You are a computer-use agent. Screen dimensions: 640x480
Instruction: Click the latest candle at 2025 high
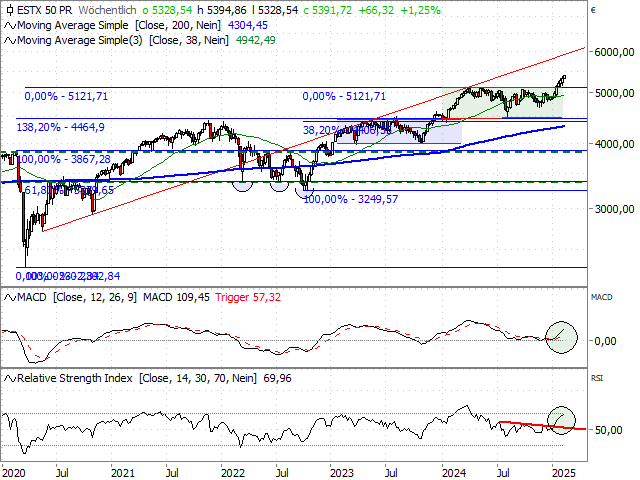tap(564, 78)
